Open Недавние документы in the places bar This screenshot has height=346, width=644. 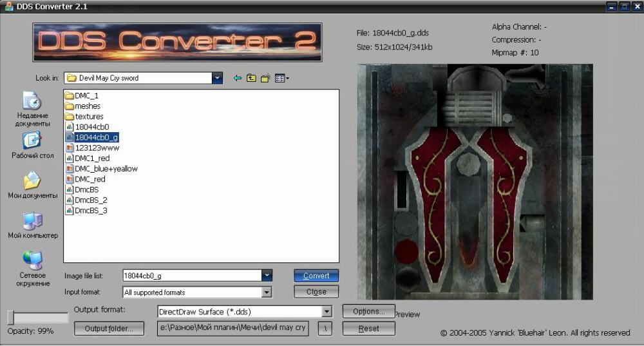tap(32, 109)
